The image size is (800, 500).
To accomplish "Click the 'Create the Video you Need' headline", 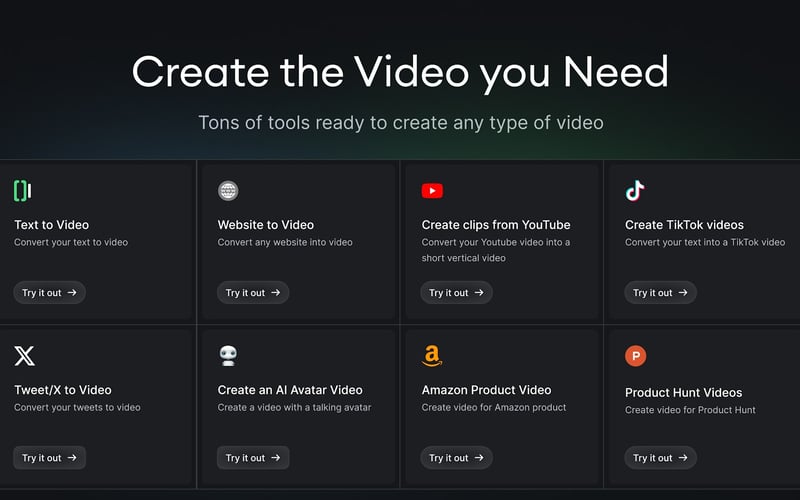I will [400, 73].
